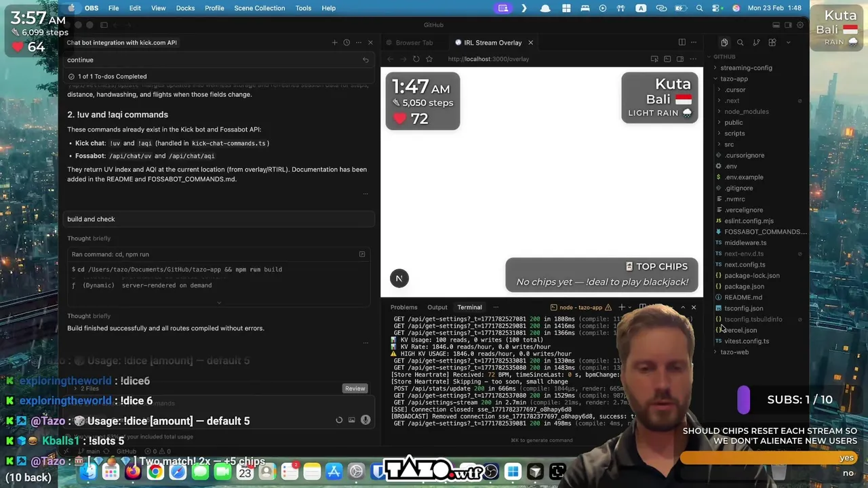Select the Terminal panel tab

(469, 308)
